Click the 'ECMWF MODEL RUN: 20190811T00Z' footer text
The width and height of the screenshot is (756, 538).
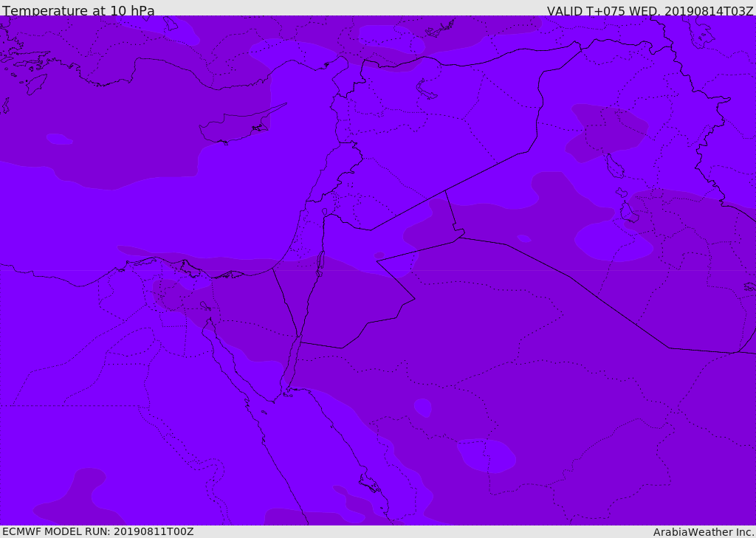(x=98, y=531)
